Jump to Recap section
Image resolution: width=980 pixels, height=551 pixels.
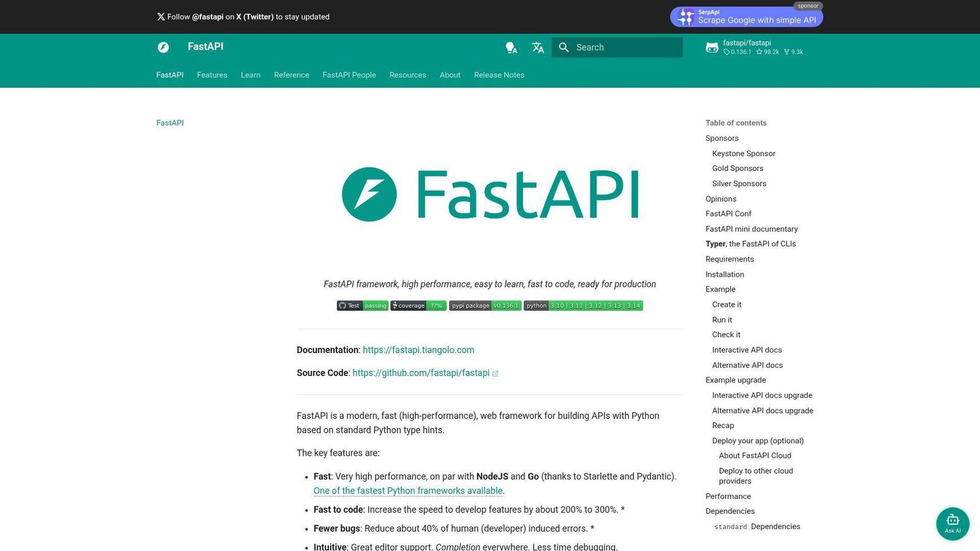(x=723, y=425)
